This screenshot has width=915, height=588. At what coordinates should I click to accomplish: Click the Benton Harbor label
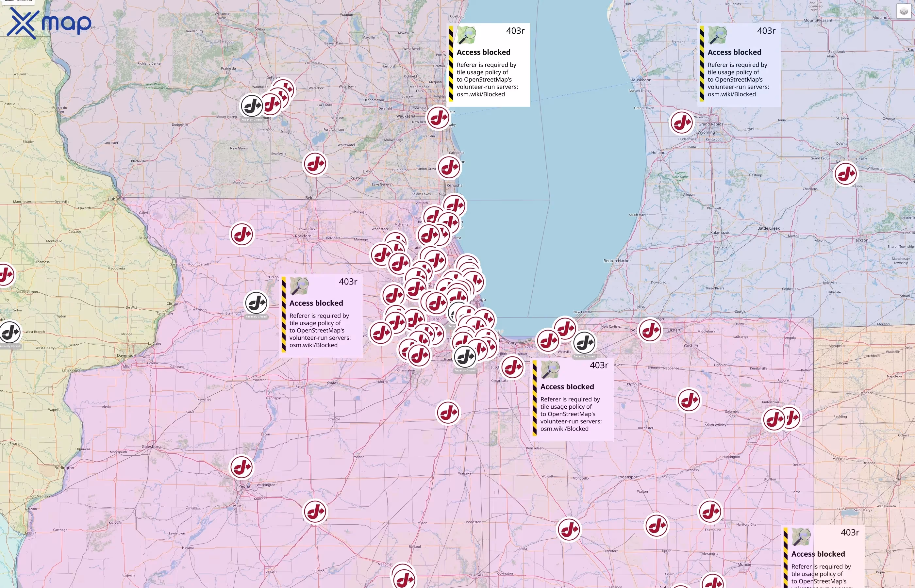[x=617, y=261]
